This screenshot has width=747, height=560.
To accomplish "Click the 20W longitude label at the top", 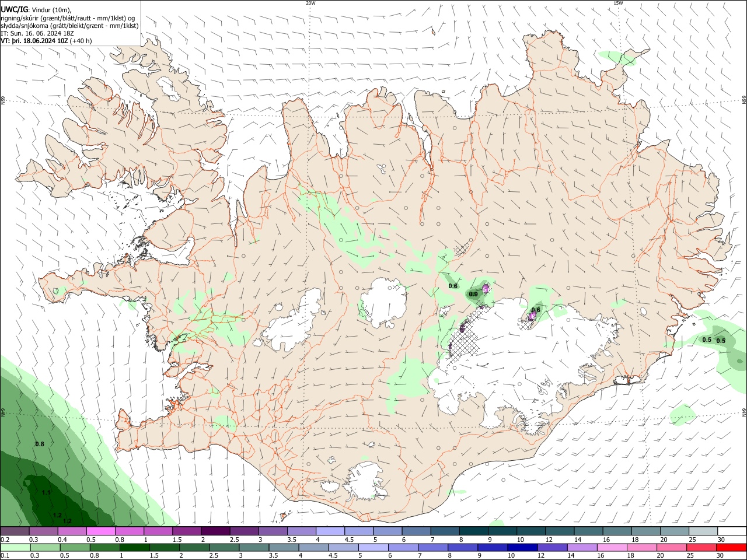I will [310, 3].
